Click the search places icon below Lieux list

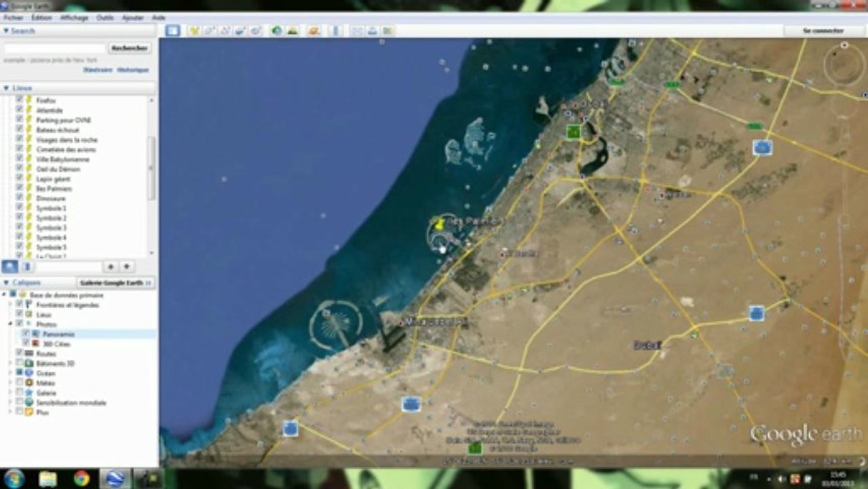[10, 266]
